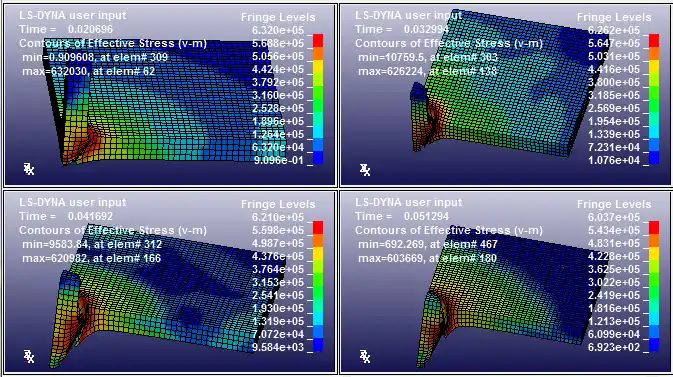Click 'max=603669, at elem# 180' text
Image resolution: width=673 pixels, height=377 pixels.
pos(427,258)
